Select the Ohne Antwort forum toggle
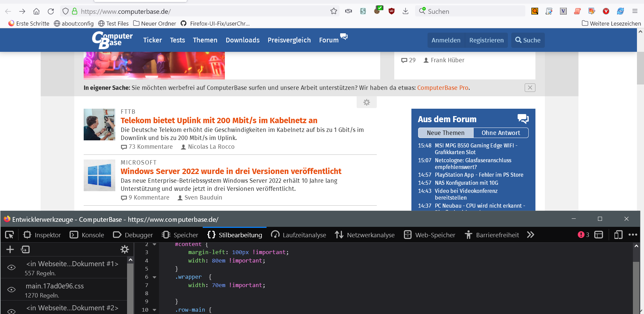The image size is (644, 314). click(500, 133)
